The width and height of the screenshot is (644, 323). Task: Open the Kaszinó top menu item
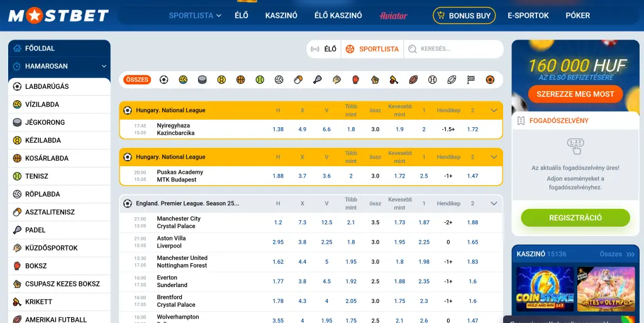point(281,16)
